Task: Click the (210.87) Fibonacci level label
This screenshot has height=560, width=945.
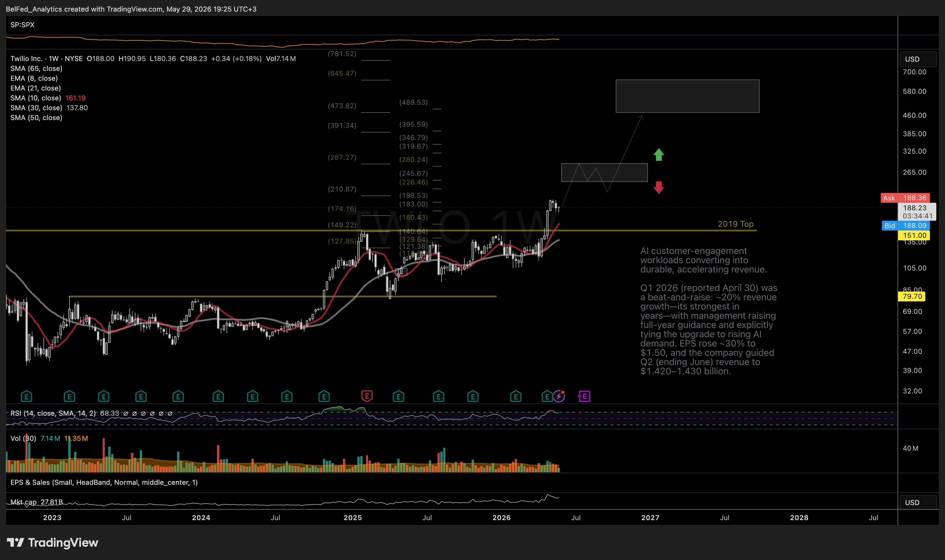Action: (x=342, y=189)
